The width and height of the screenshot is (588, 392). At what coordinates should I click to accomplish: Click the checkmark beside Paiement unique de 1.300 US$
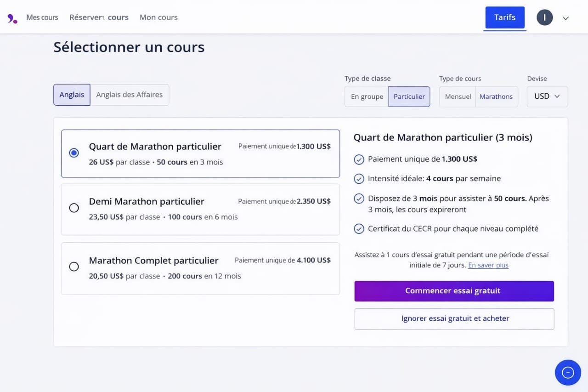click(x=359, y=159)
